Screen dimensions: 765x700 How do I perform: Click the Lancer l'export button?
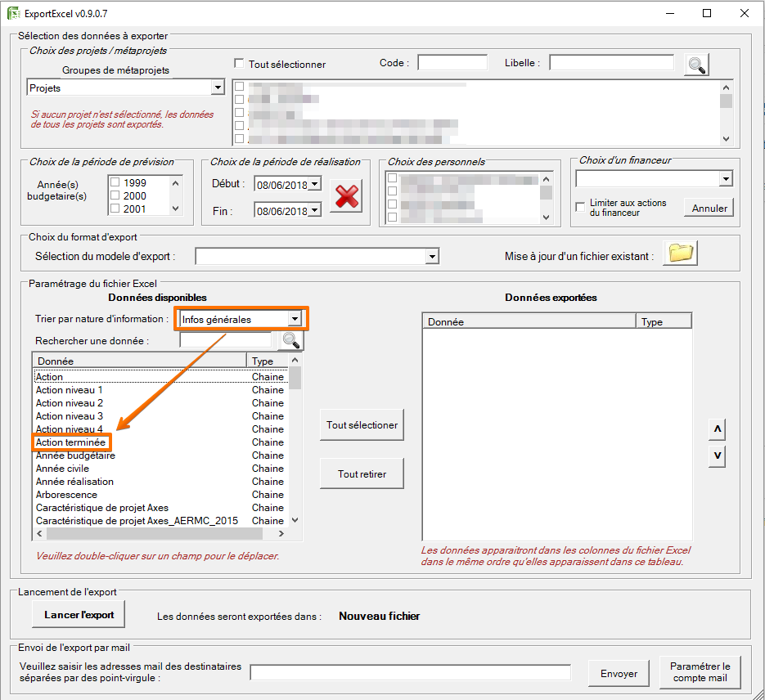point(79,614)
